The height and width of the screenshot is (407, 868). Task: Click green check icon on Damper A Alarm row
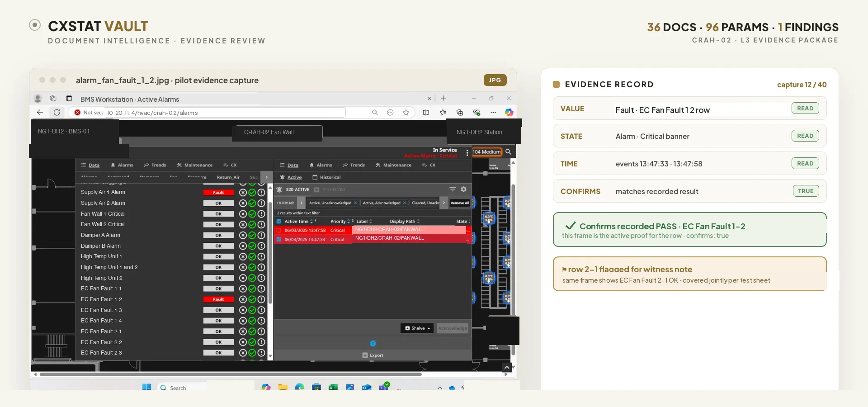tap(252, 235)
